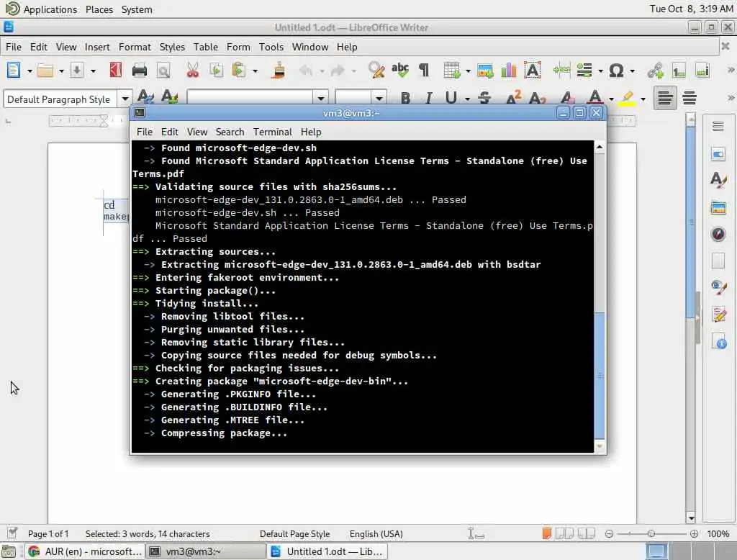This screenshot has height=560, width=737.
Task: Open the terminal's Edit menu
Action: tap(169, 132)
